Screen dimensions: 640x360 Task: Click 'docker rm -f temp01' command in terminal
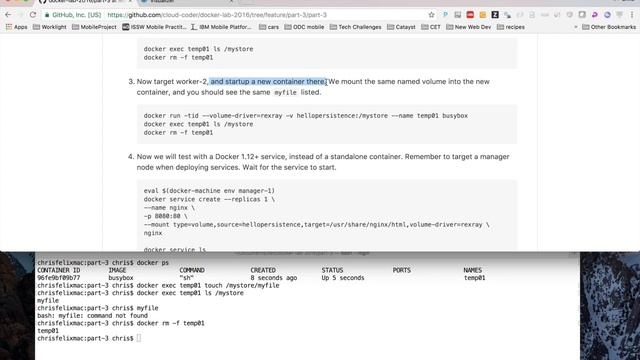tap(171, 323)
